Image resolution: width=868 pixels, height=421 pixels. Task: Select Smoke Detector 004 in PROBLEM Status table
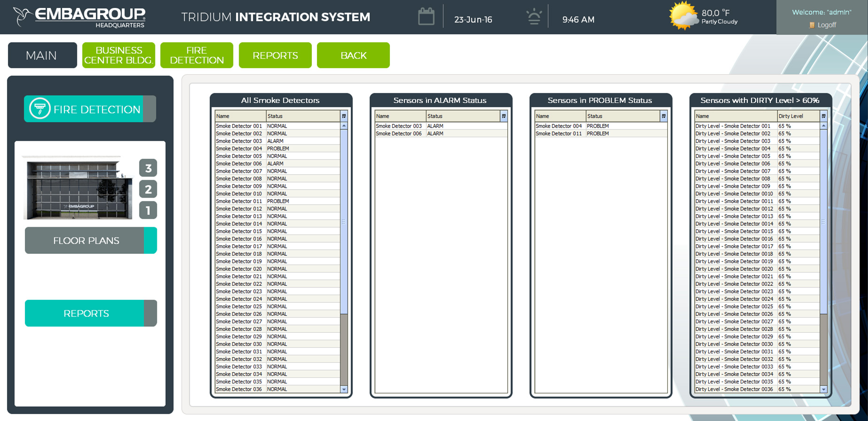click(x=601, y=126)
